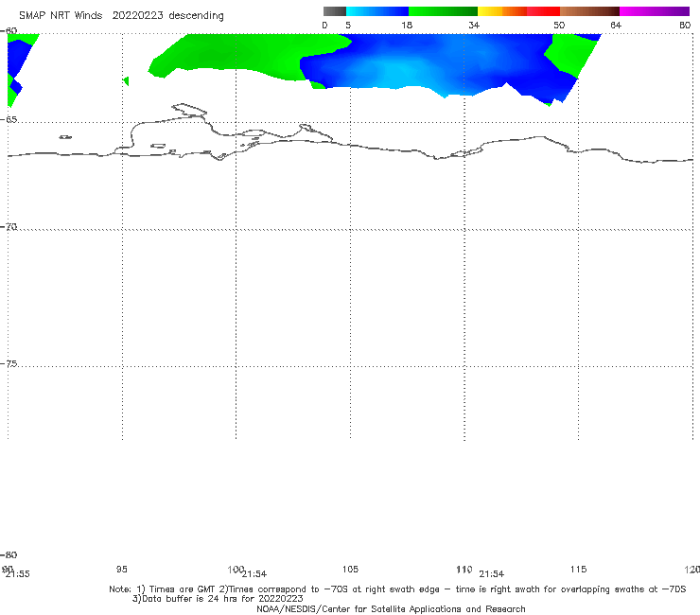This screenshot has height=615, width=700.
Task: Click the longitude label '95'
Action: click(x=121, y=570)
